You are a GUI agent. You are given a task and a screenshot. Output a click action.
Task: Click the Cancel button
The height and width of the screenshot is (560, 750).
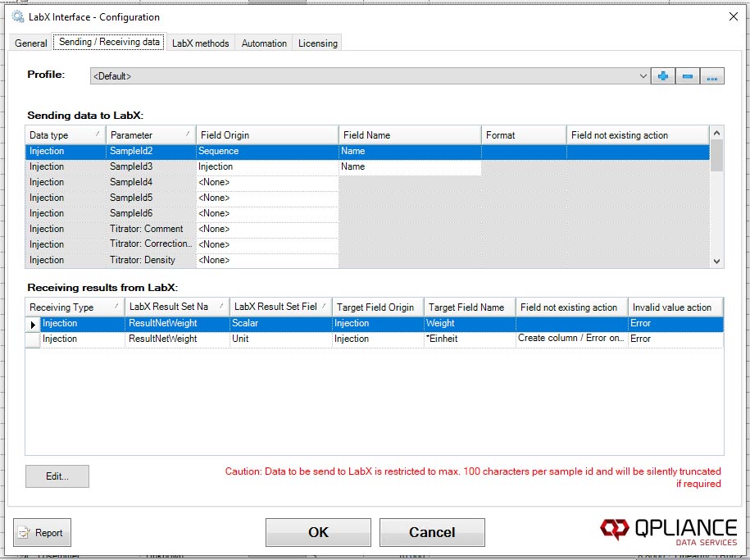click(432, 532)
